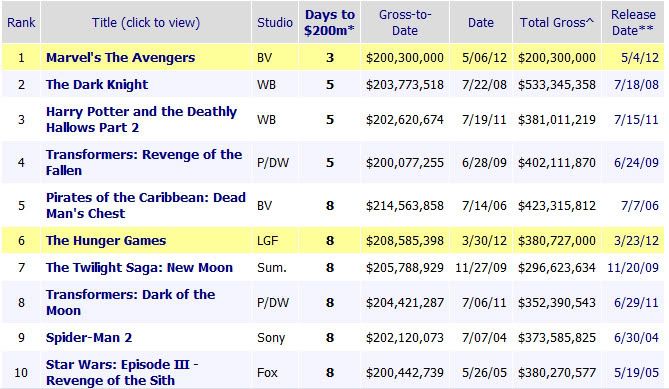Sort by Studio column header
669x389 pixels.
pyautogui.click(x=275, y=22)
